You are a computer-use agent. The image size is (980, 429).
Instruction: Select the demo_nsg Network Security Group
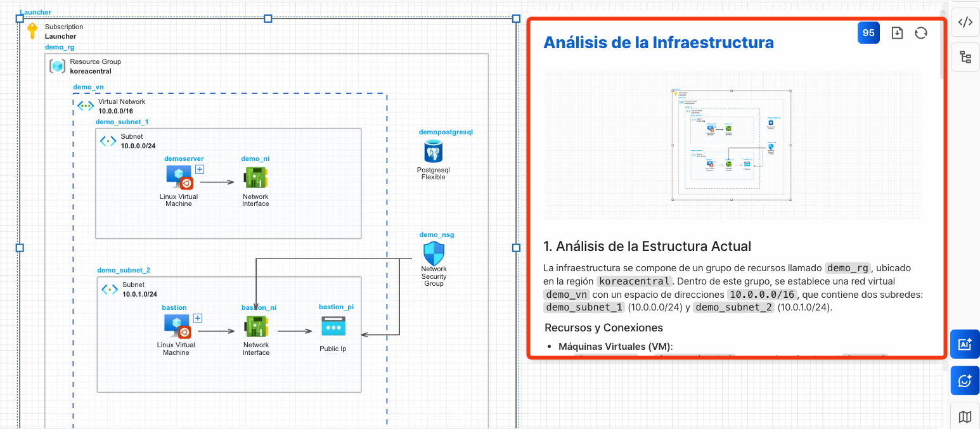[434, 253]
